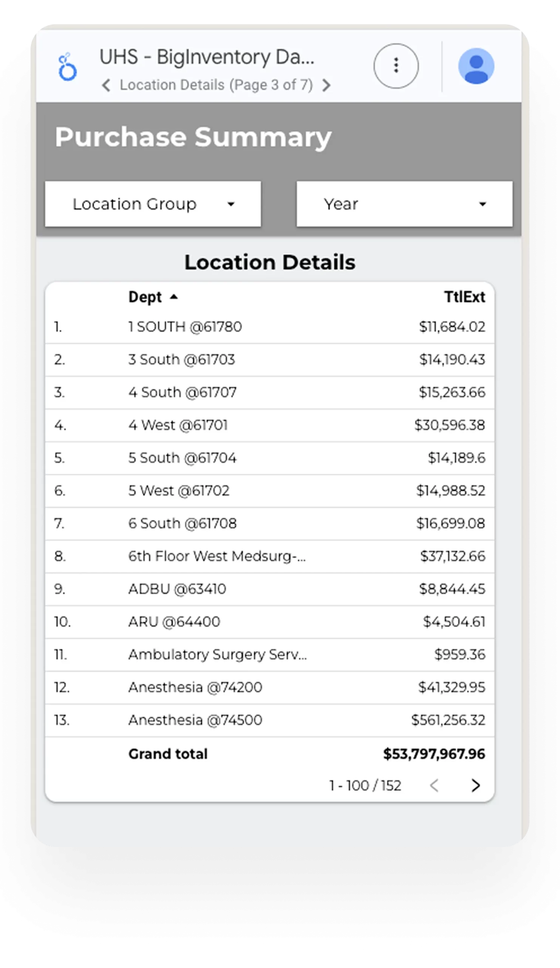Click the UHS BigInventory report title
The height and width of the screenshot is (968, 560).
coord(207,57)
